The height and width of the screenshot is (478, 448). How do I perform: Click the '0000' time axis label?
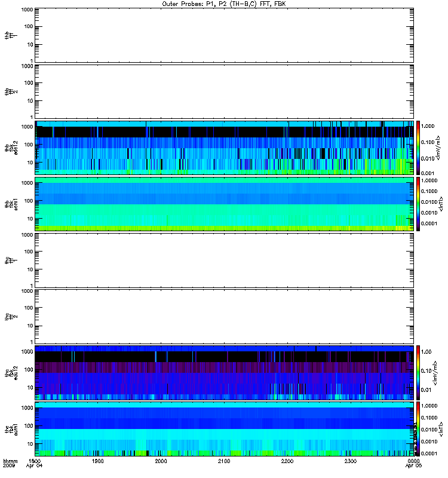coord(413,461)
